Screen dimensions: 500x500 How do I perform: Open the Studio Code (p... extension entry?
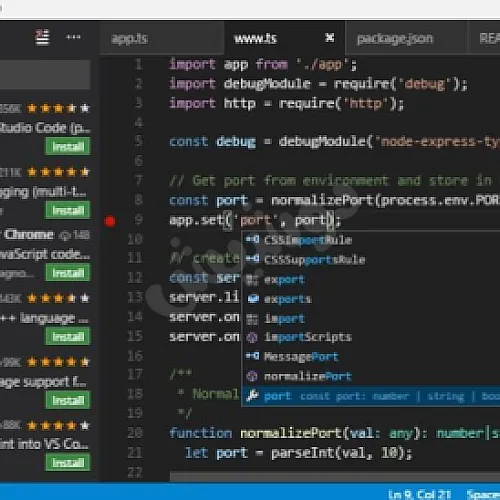pyautogui.click(x=45, y=128)
